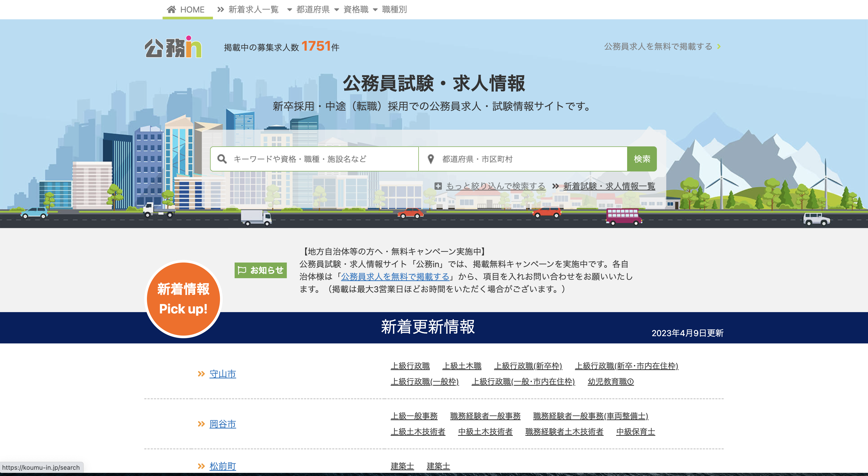Expand the 資格職 dropdown
Screen dimensions: 868x476
pos(355,9)
